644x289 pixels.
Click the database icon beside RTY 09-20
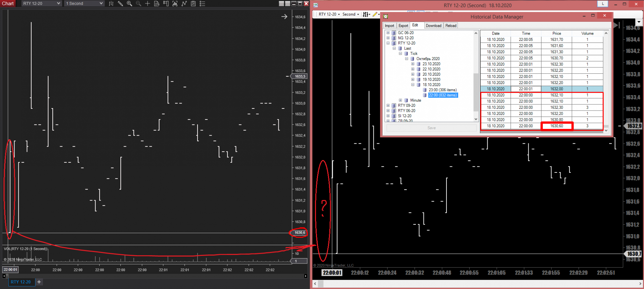(394, 105)
